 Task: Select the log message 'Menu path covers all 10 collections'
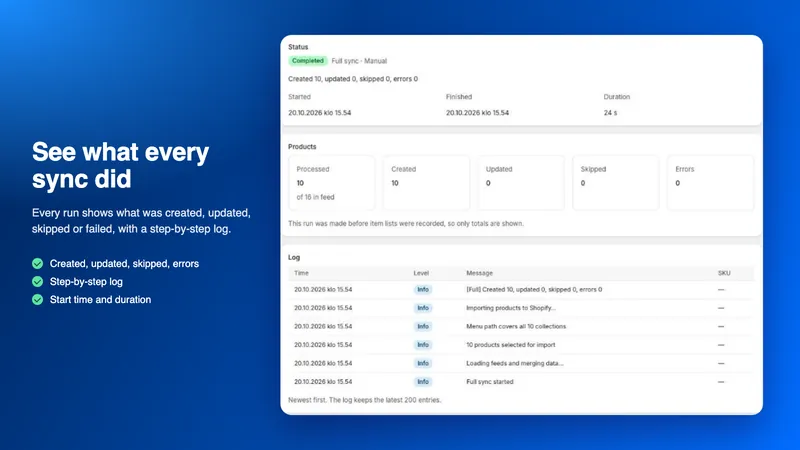[x=516, y=327]
